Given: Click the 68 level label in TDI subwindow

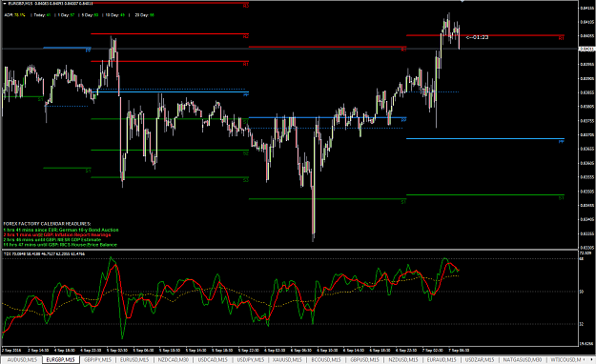Looking at the screenshot, I should pyautogui.click(x=582, y=259).
